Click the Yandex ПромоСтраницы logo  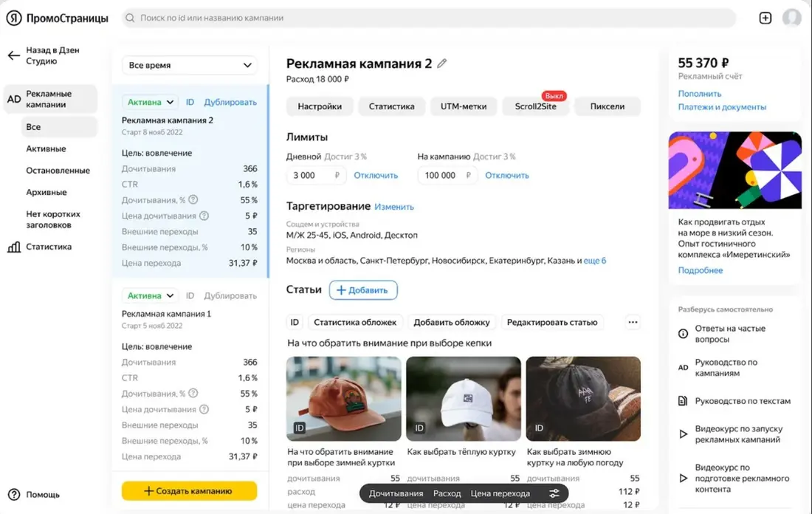coord(57,18)
